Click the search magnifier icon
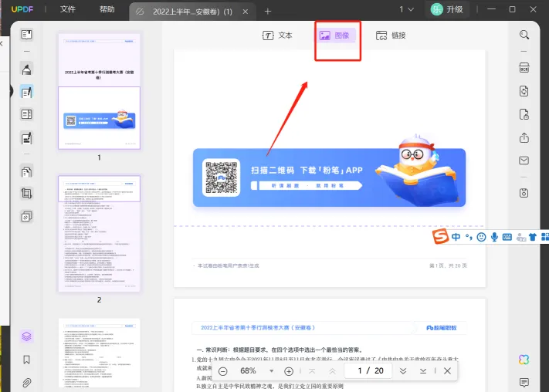Viewport: 549px width, 392px height. pyautogui.click(x=524, y=35)
